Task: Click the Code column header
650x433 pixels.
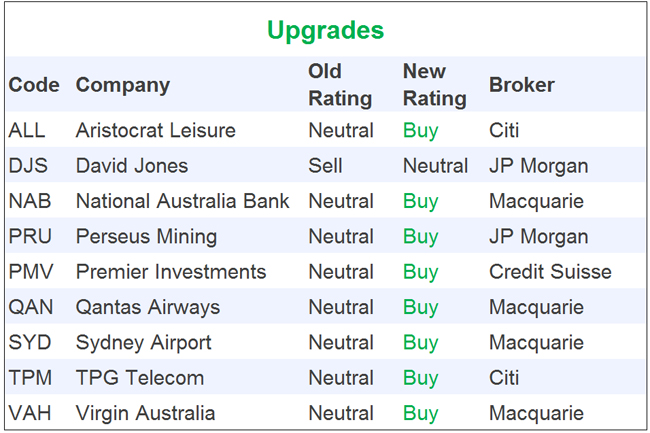Action: click(34, 85)
